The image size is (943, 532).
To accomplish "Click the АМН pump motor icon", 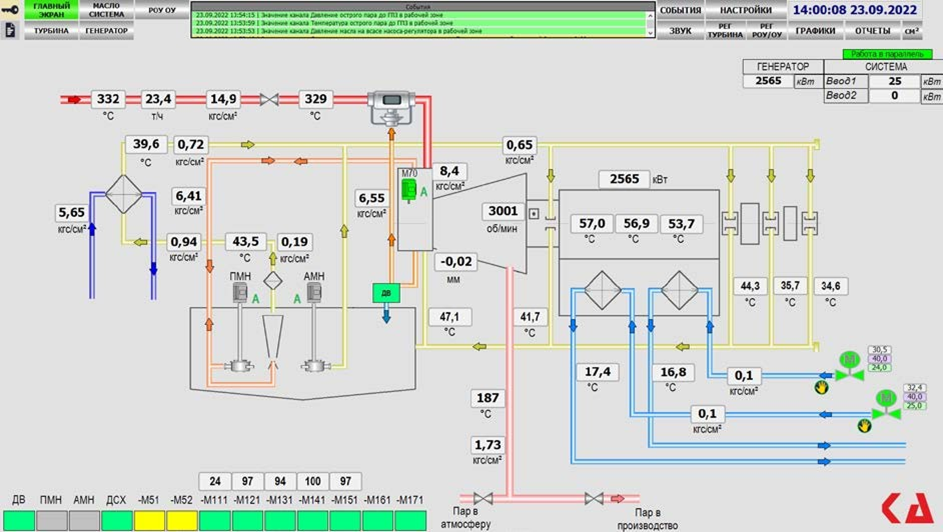I will tap(313, 293).
